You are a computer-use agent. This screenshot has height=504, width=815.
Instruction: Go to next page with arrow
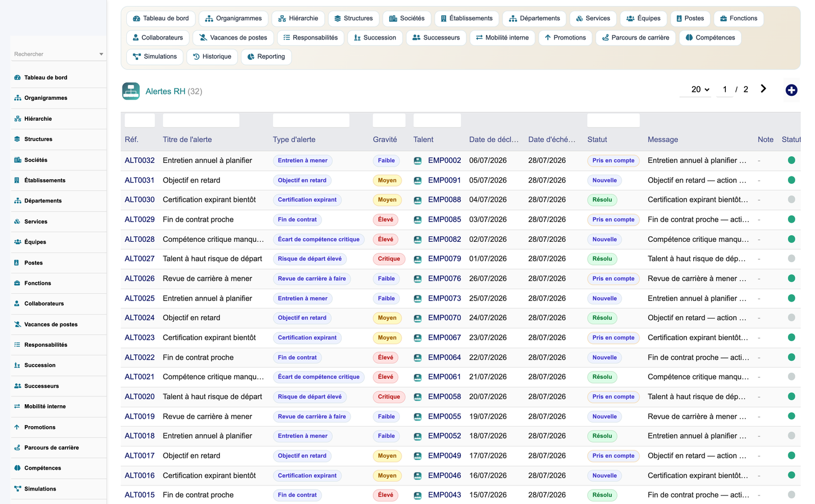(x=763, y=89)
